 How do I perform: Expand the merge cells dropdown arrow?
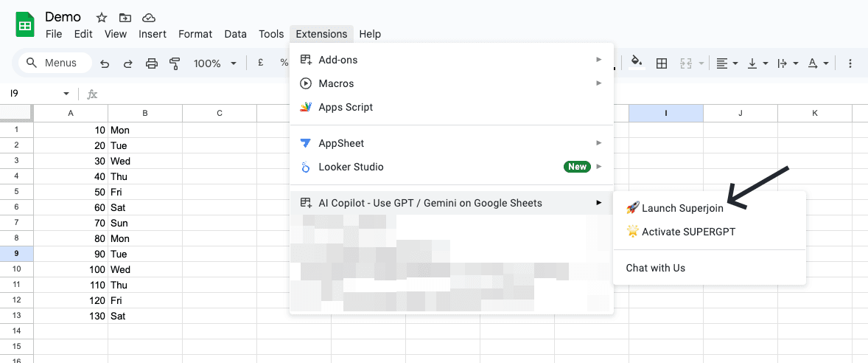(x=702, y=63)
